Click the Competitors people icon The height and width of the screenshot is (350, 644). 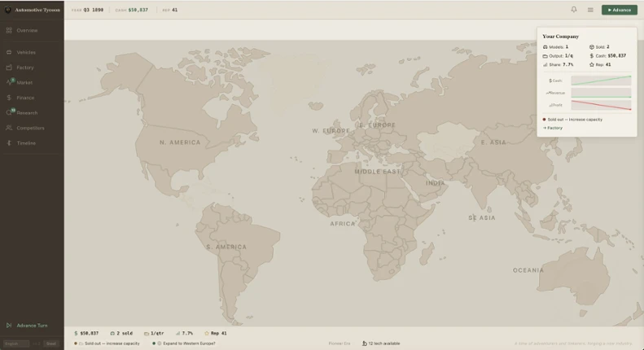point(9,128)
